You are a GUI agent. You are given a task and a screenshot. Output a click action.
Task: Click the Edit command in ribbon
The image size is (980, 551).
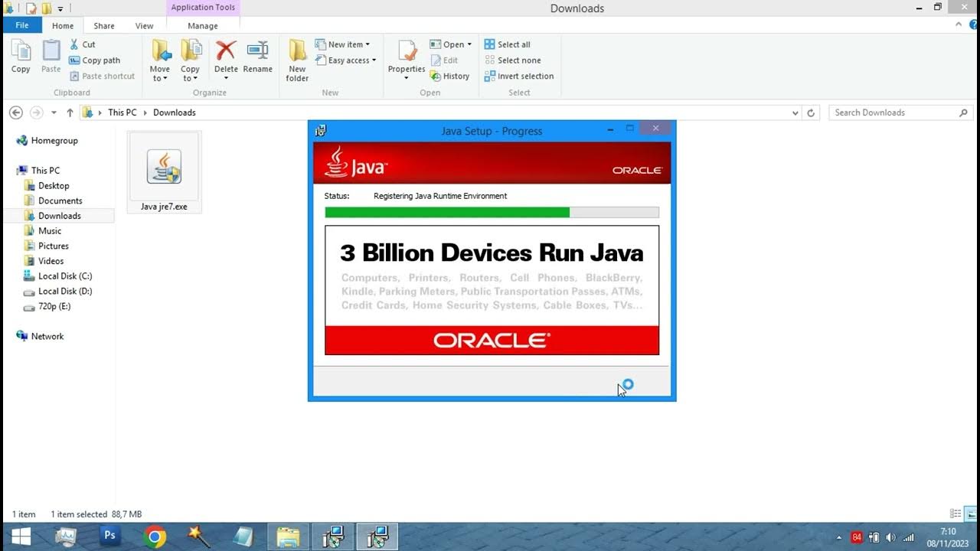(444, 60)
